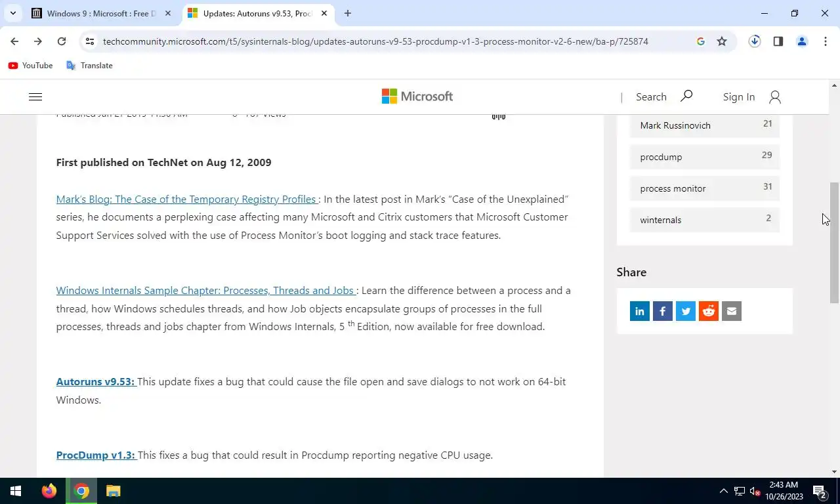Image resolution: width=840 pixels, height=504 pixels.
Task: Share the article by email
Action: (x=732, y=311)
